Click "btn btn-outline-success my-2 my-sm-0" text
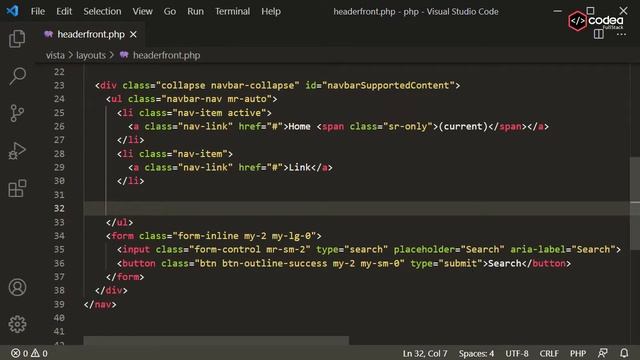640x360 pixels. (x=300, y=263)
